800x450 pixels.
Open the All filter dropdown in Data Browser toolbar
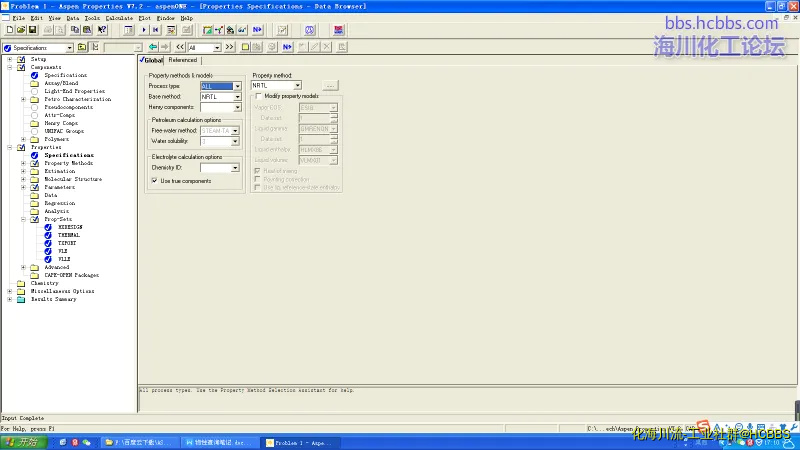[x=217, y=47]
